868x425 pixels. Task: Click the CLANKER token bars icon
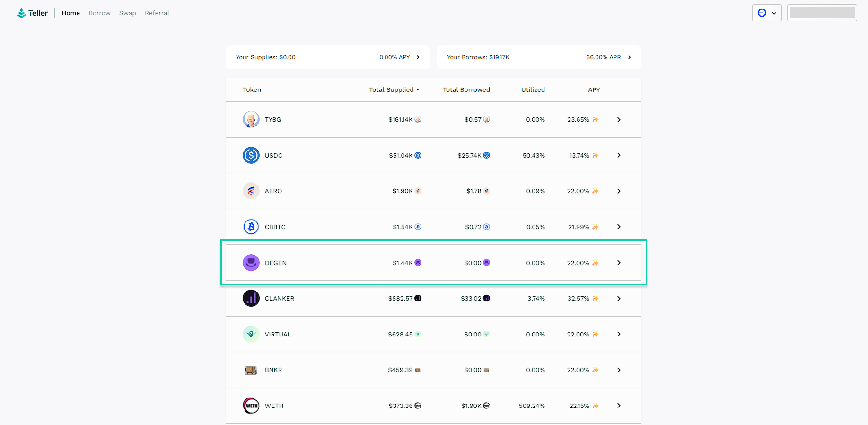(x=251, y=299)
